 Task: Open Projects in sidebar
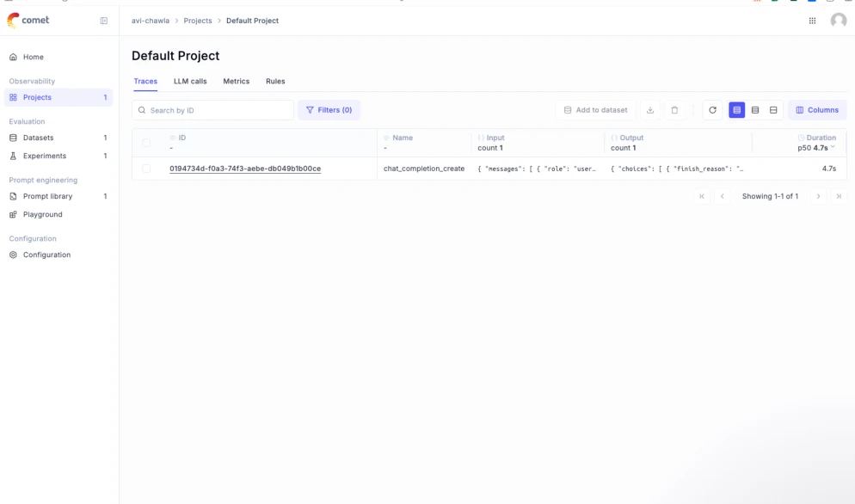58,97
